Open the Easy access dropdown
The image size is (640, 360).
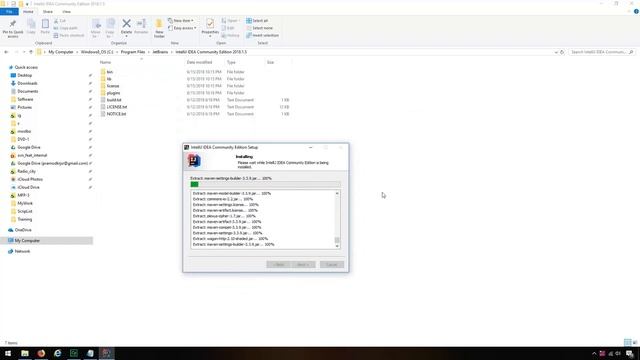click(x=182, y=28)
